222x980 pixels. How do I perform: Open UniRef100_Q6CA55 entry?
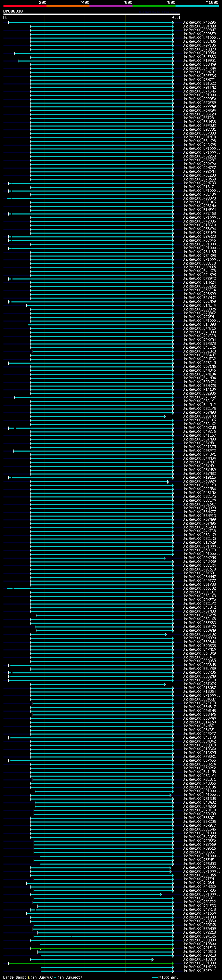pos(199,875)
